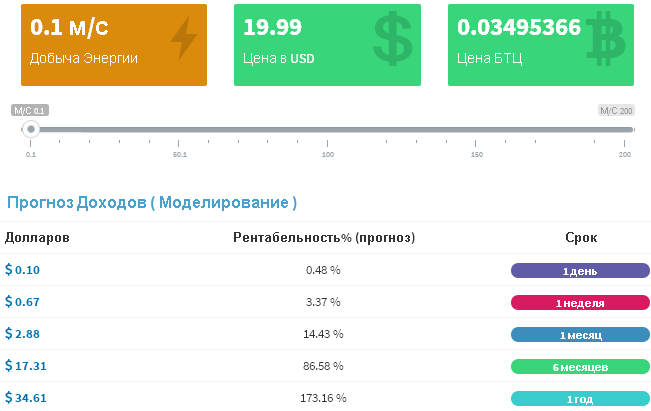Click the M/C 200 maximum label
Viewport: 651px width, 411px height.
616,110
